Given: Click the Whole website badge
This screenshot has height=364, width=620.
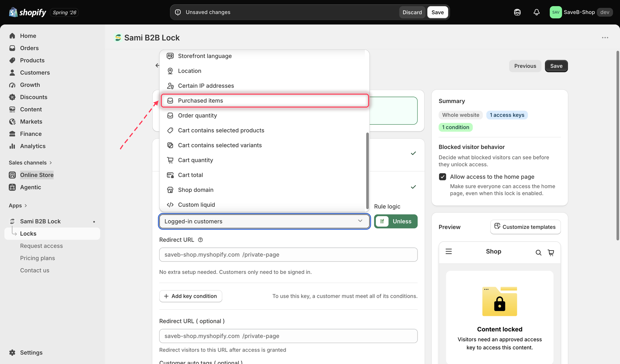Looking at the screenshot, I should [x=460, y=115].
